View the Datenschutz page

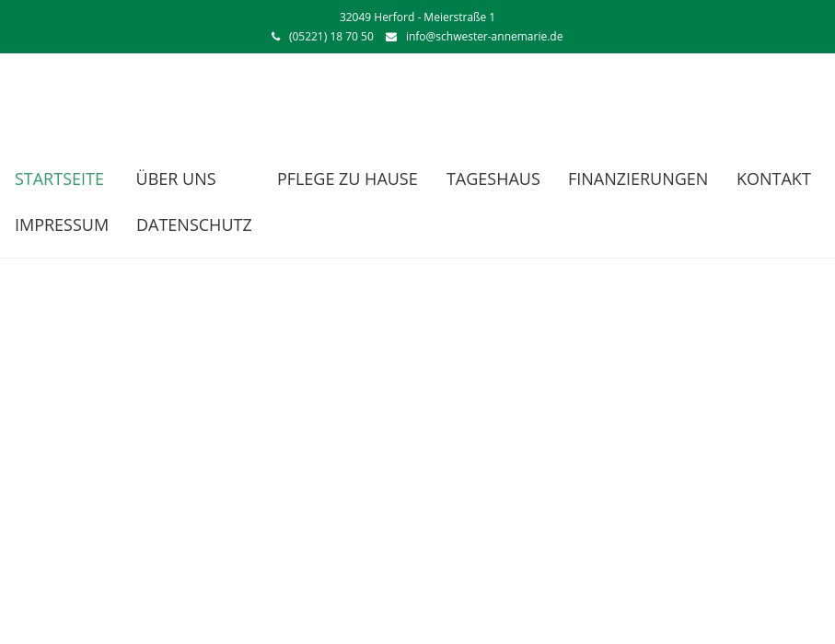(193, 224)
